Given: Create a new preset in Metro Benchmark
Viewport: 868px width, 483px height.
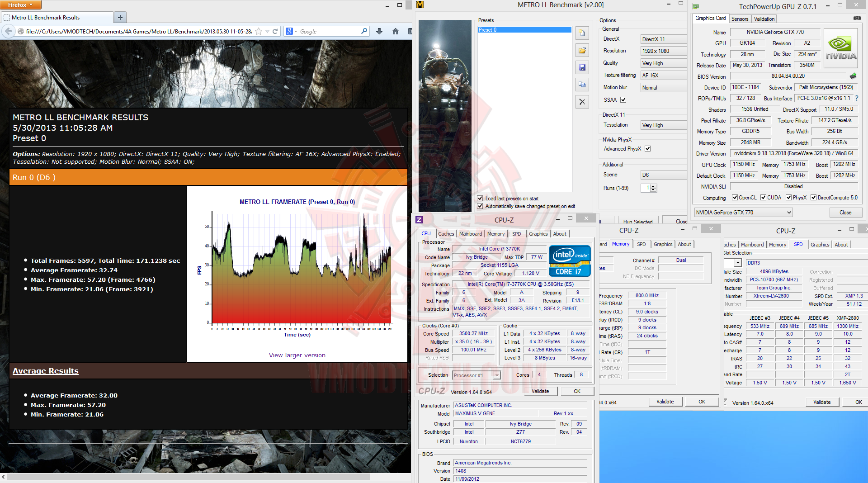Looking at the screenshot, I should pyautogui.click(x=582, y=33).
